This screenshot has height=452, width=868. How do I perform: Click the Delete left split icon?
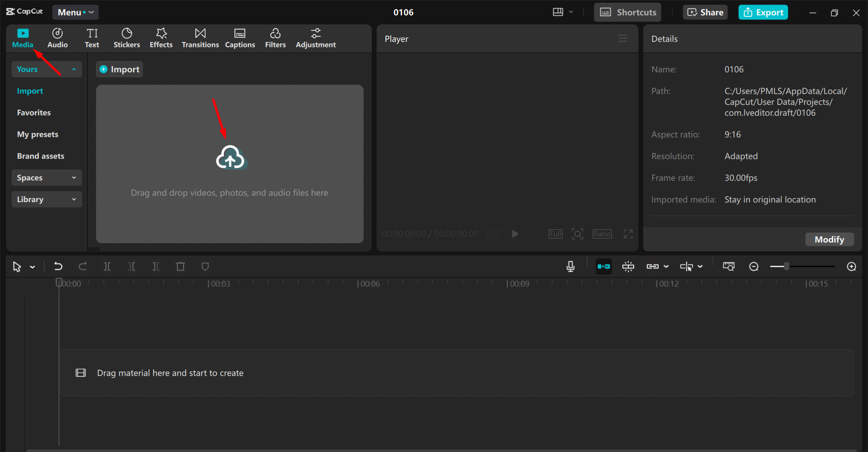[132, 267]
